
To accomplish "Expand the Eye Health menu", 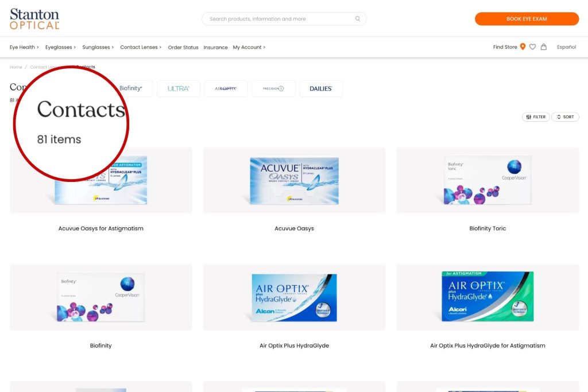I will pos(24,47).
